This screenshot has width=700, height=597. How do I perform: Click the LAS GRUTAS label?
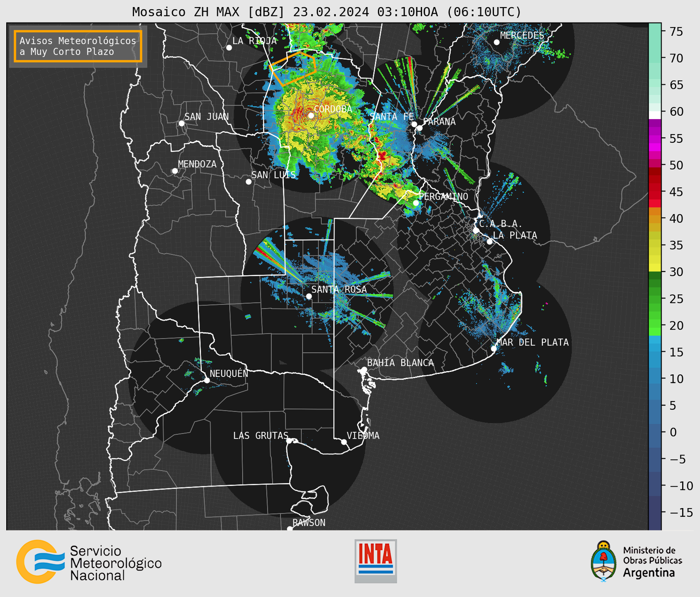coord(261,436)
